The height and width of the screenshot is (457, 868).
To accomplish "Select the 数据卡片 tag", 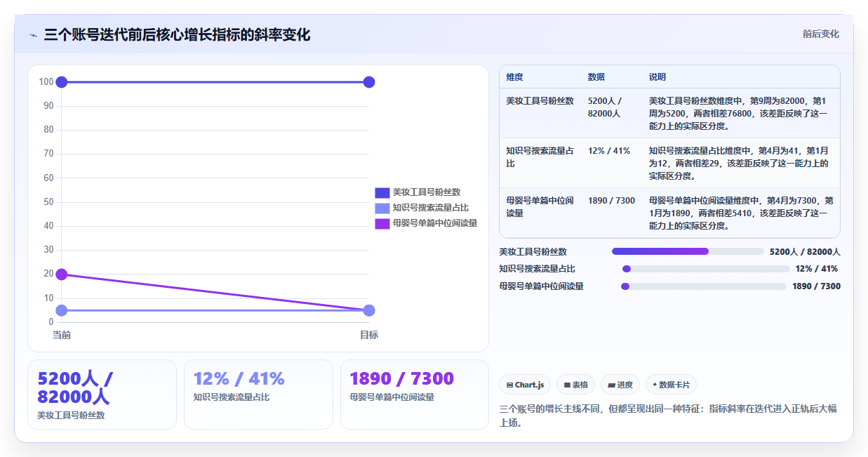I will [671, 385].
